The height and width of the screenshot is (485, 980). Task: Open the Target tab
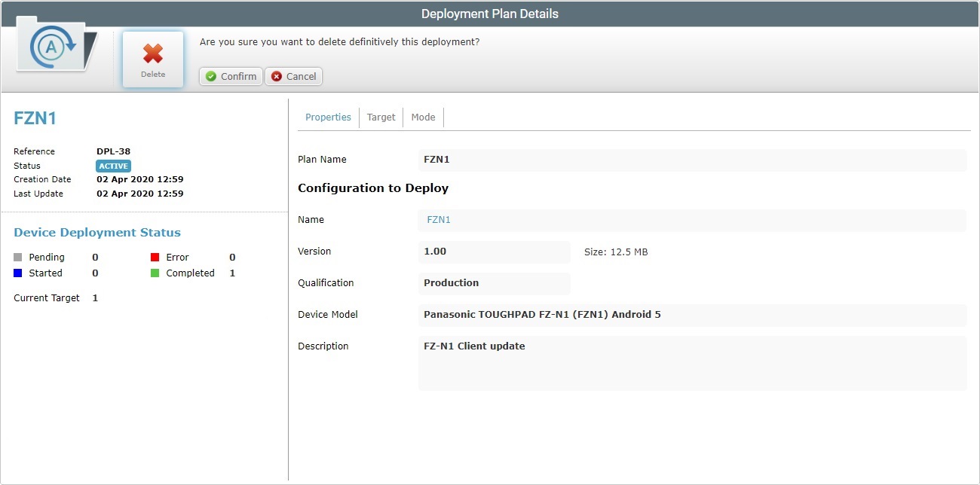381,117
